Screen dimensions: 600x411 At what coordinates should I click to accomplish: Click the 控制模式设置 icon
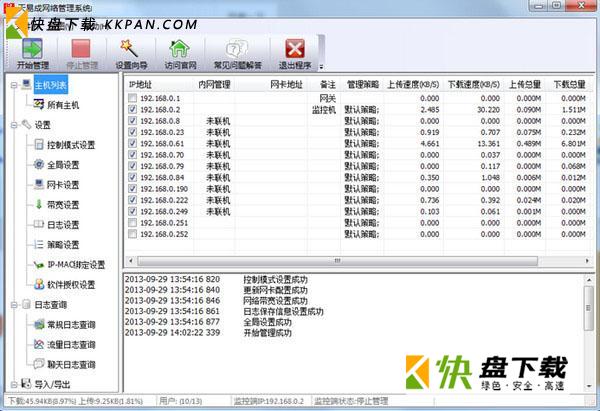tap(39, 144)
